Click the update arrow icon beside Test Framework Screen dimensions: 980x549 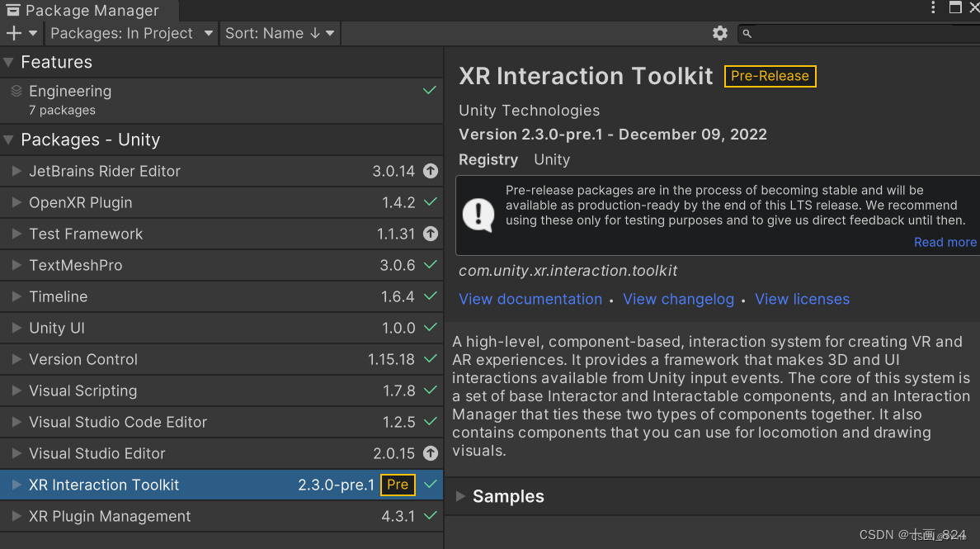(x=431, y=234)
